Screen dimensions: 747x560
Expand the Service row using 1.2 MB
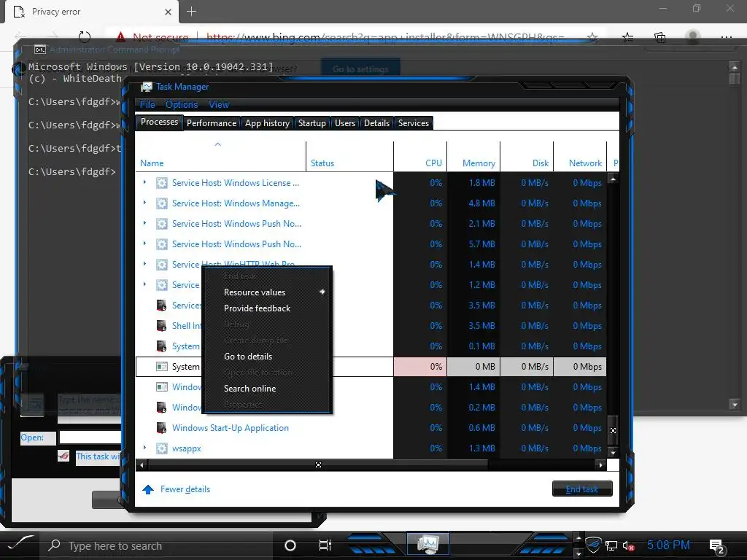pyautogui.click(x=145, y=284)
